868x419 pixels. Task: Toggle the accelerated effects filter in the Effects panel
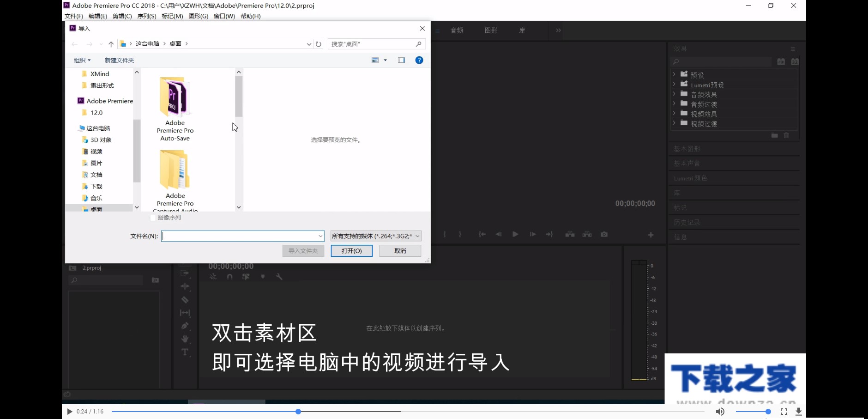pyautogui.click(x=781, y=61)
